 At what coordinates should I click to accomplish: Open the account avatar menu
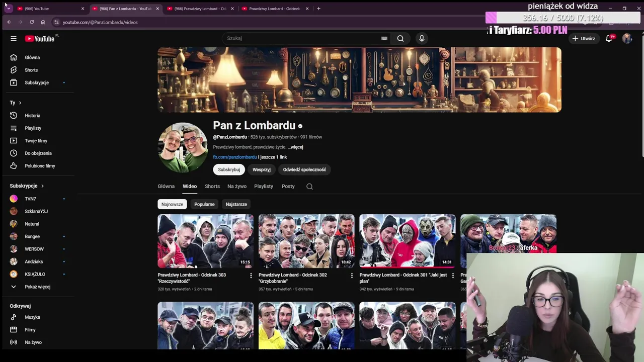(627, 38)
